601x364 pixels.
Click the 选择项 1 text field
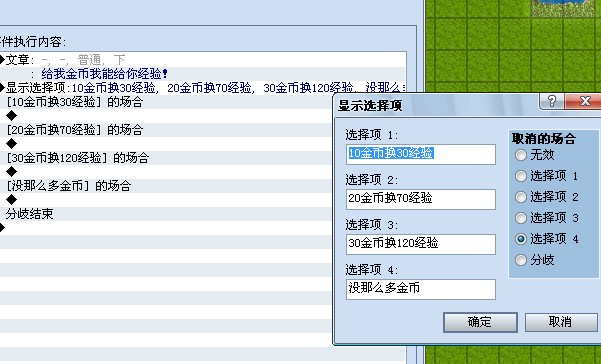point(420,154)
